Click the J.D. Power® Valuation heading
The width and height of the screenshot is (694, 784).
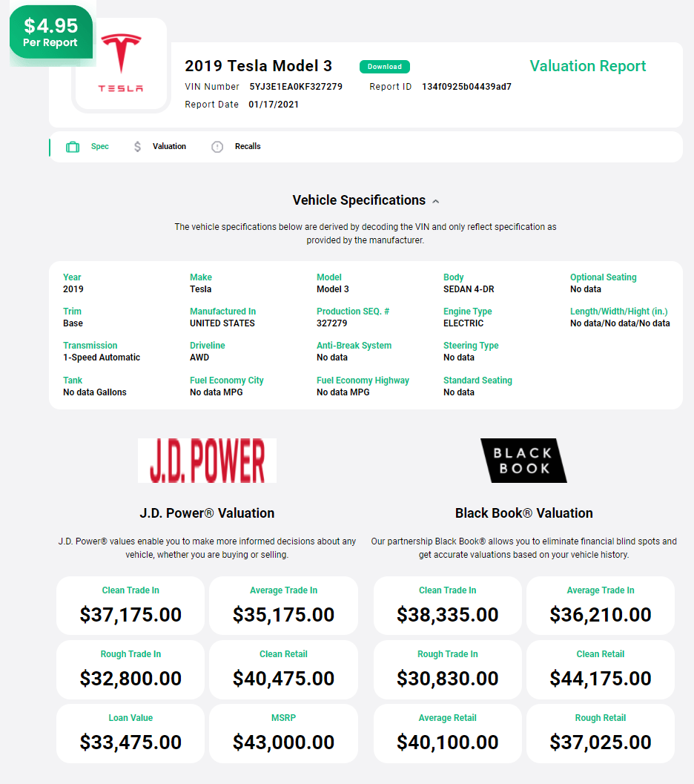[207, 513]
